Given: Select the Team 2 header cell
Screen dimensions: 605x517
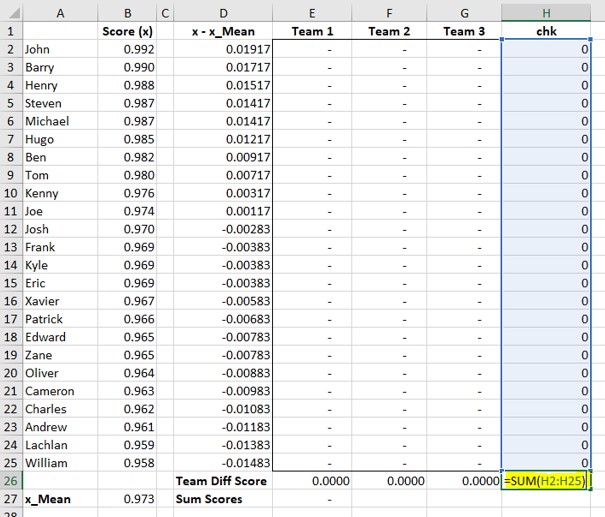Looking at the screenshot, I should [x=389, y=31].
